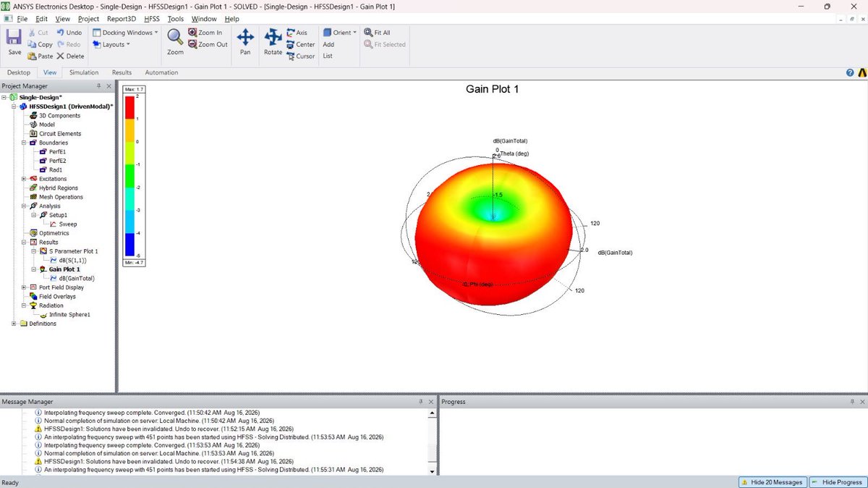Click the Hide Progress button
The image size is (868, 488).
837,482
